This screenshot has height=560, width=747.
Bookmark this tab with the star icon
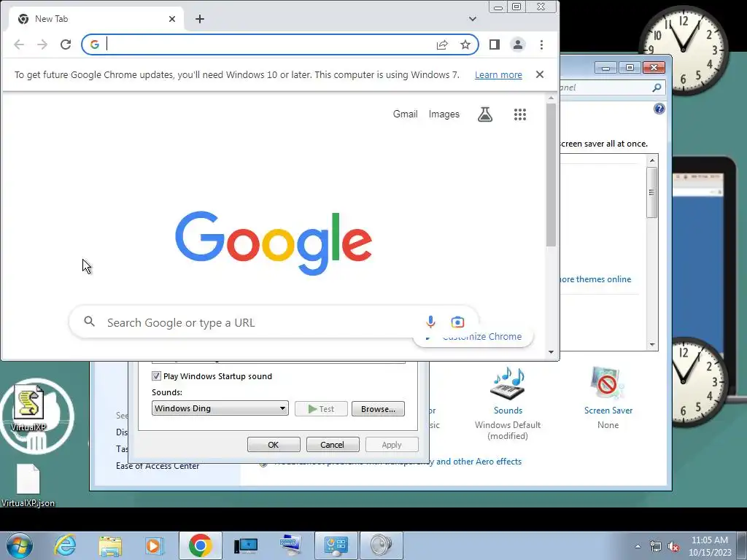click(465, 44)
